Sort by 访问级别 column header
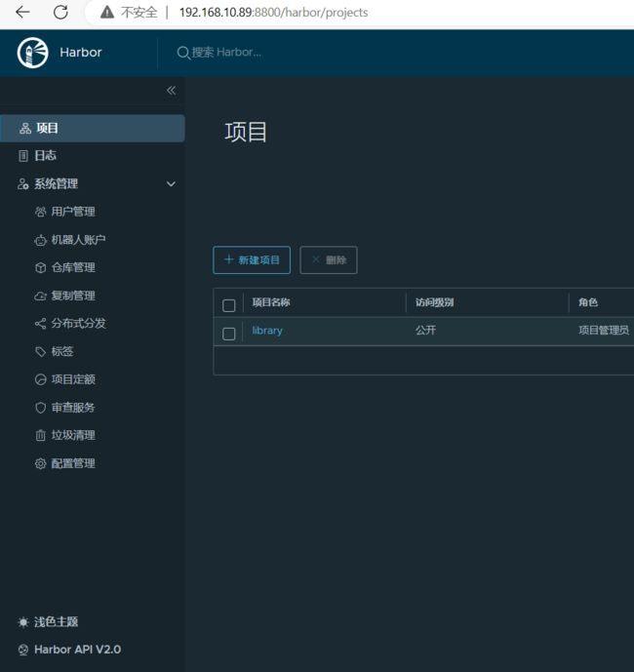This screenshot has width=634, height=672. 434,302
